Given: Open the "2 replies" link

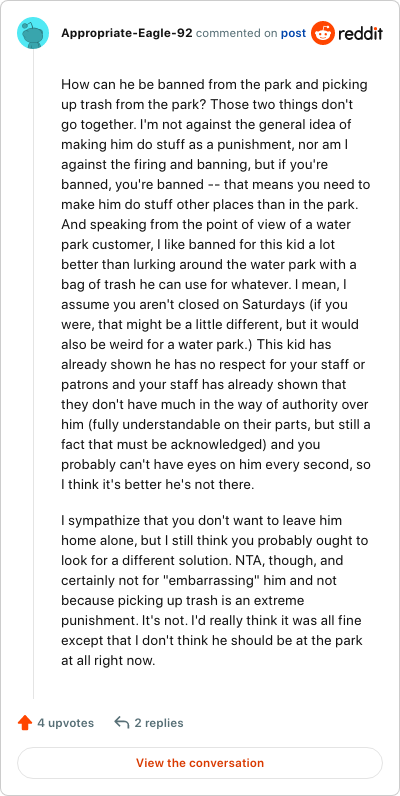Looking at the screenshot, I should (x=159, y=723).
